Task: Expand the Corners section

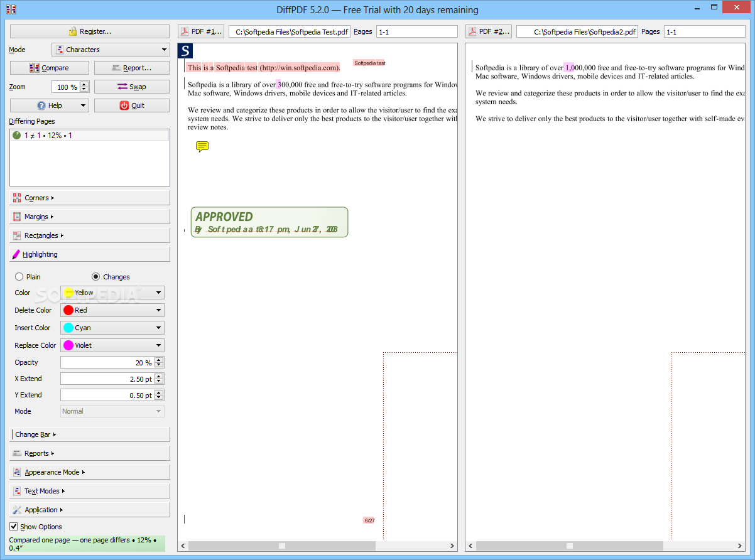Action: (x=90, y=198)
